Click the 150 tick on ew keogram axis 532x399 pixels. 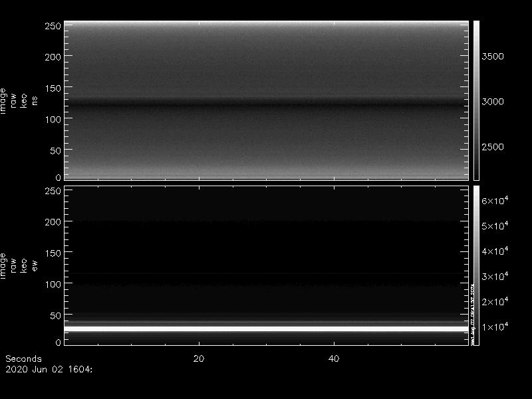[52, 253]
